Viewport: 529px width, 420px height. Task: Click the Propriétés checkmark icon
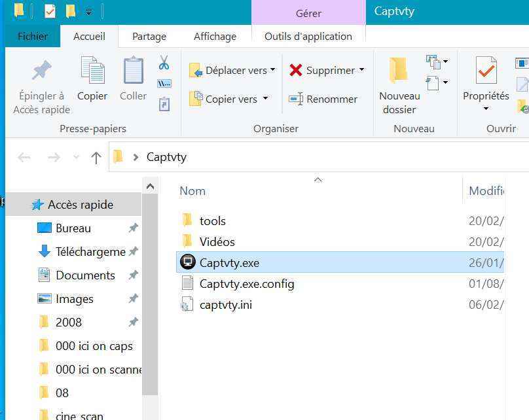pyautogui.click(x=486, y=70)
